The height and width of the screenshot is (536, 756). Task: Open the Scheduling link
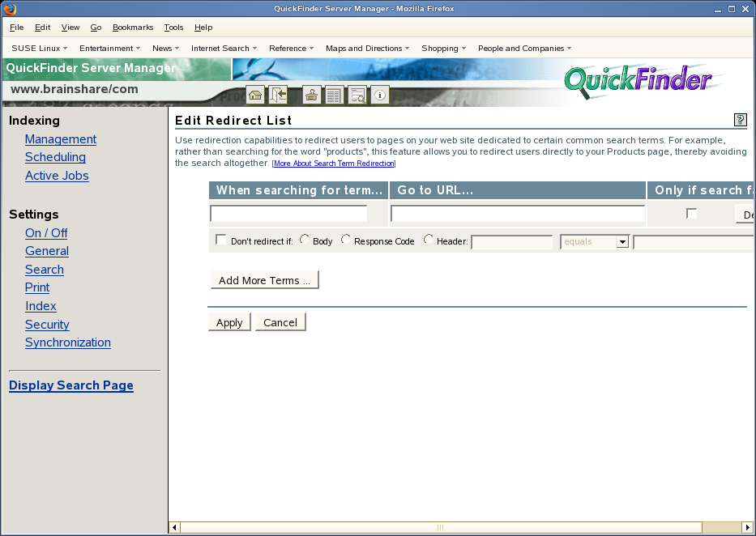coord(55,157)
